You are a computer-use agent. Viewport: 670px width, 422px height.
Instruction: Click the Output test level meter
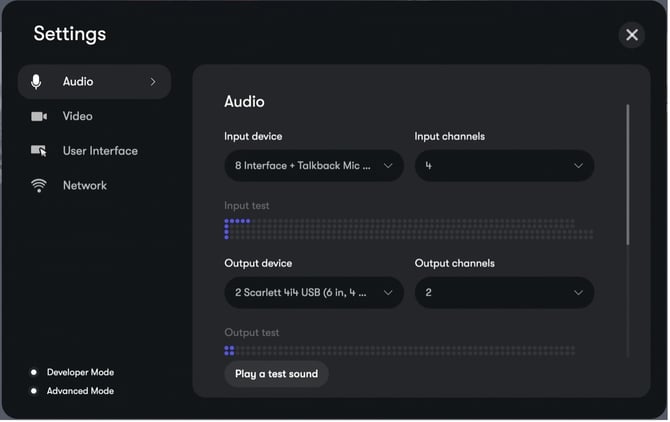(x=400, y=351)
